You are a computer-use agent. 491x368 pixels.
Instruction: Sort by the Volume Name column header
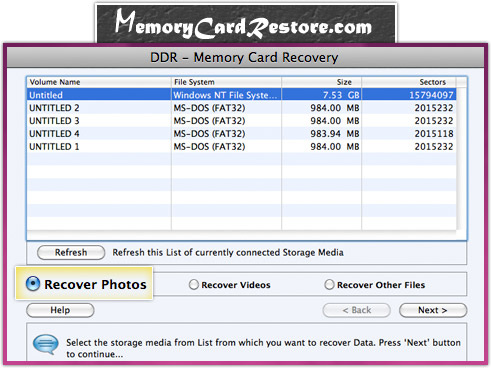point(99,82)
